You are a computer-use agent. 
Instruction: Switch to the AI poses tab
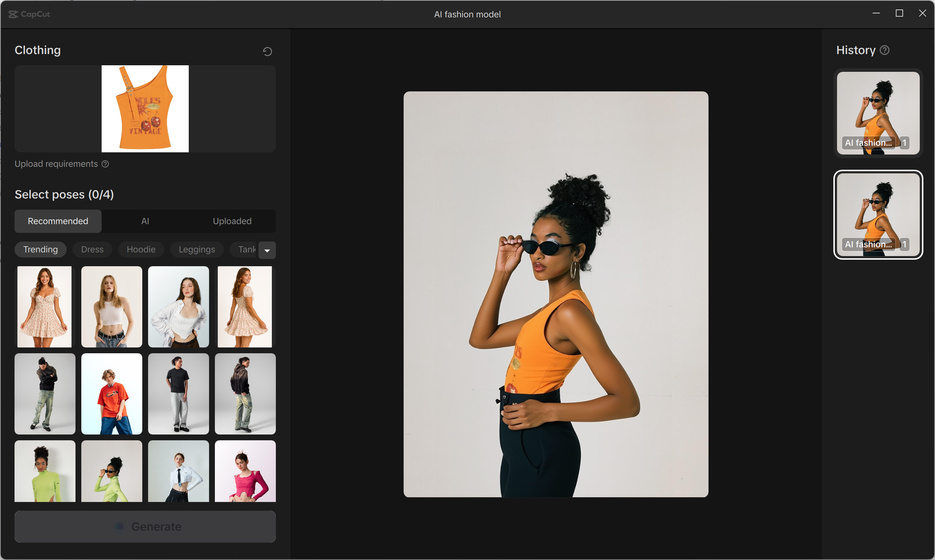coord(145,221)
